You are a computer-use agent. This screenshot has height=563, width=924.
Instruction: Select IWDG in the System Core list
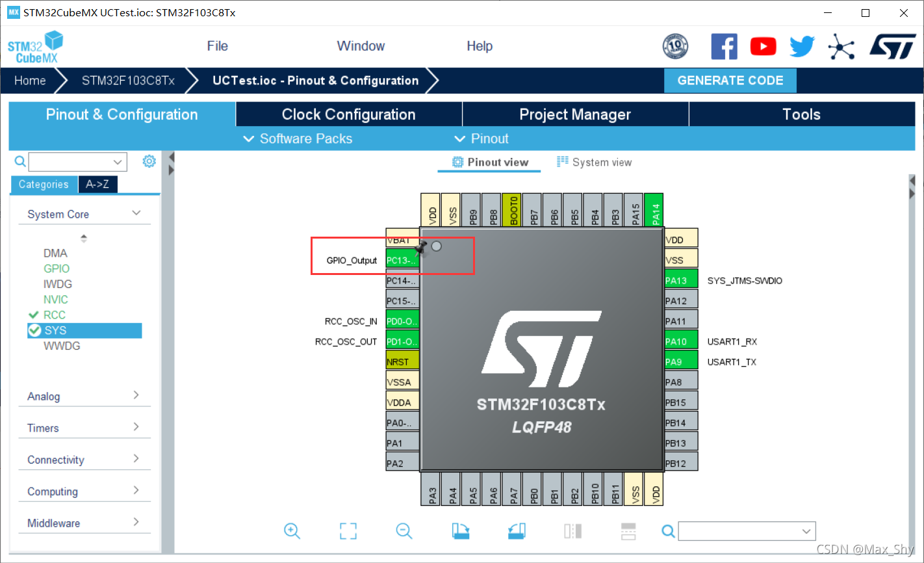58,284
